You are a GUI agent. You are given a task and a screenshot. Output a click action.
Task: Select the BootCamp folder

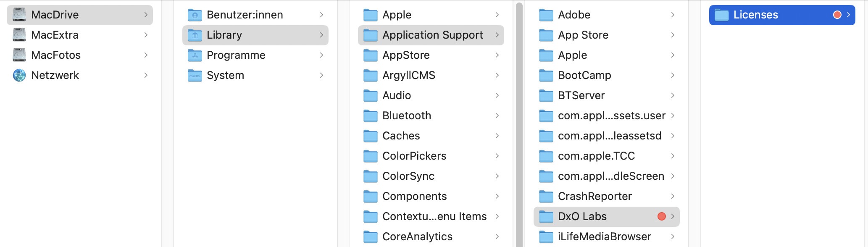pyautogui.click(x=584, y=75)
